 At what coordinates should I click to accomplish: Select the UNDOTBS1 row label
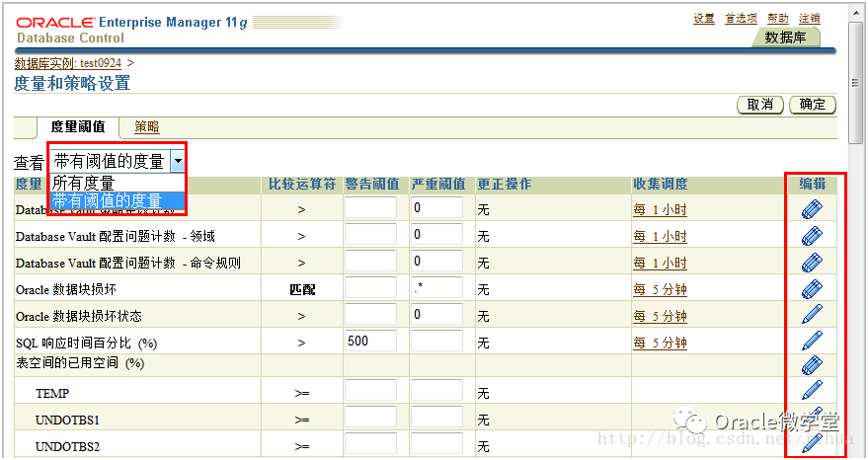pos(67,421)
